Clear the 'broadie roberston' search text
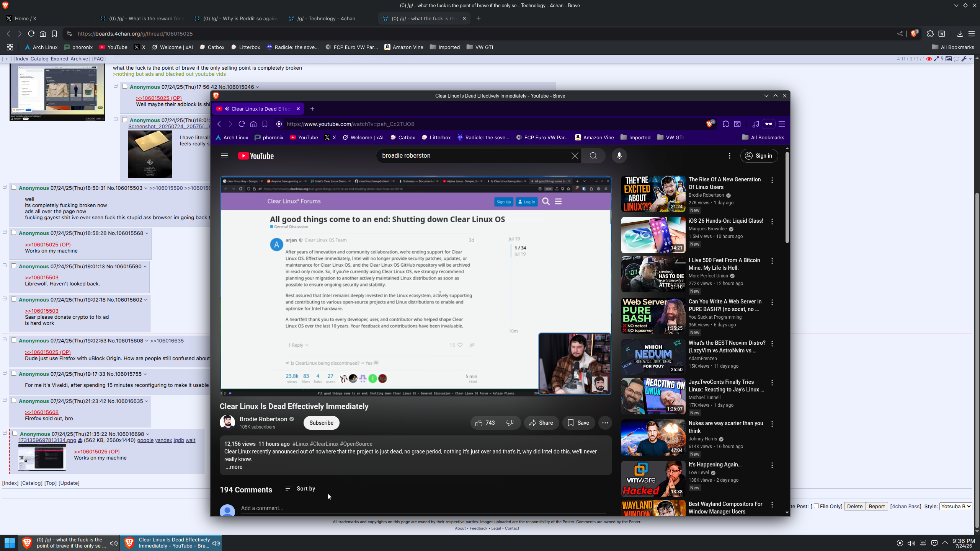 click(575, 156)
